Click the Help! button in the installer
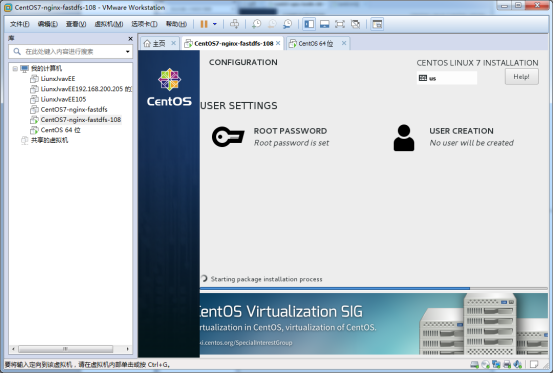The width and height of the screenshot is (553, 373). [x=521, y=77]
